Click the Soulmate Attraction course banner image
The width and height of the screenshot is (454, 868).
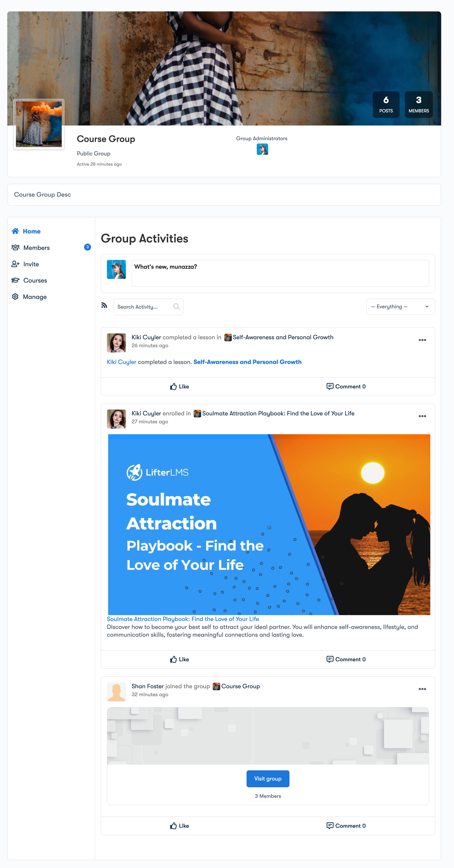tap(269, 525)
